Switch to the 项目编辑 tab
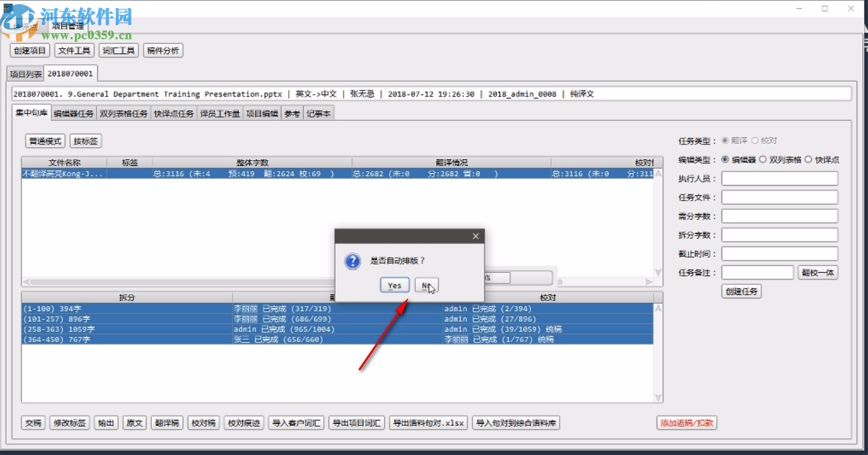The width and height of the screenshot is (868, 455). [262, 113]
